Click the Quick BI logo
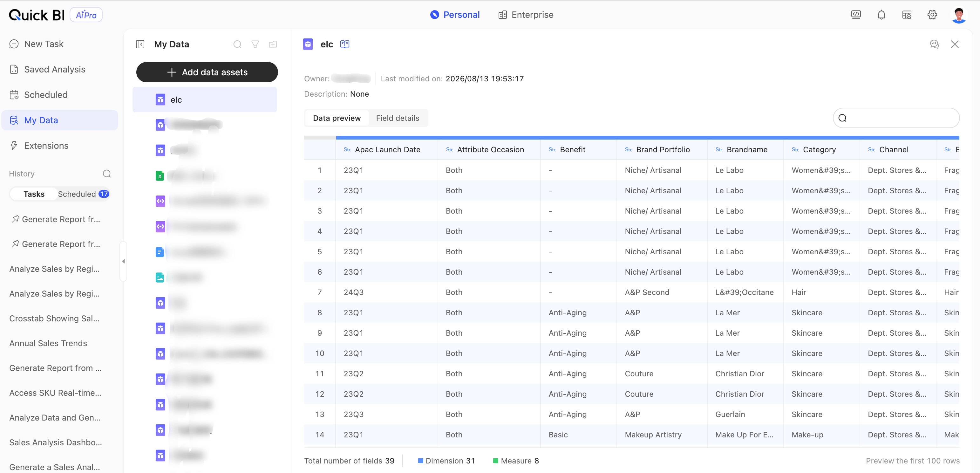Viewport: 980px width, 473px height. [37, 15]
